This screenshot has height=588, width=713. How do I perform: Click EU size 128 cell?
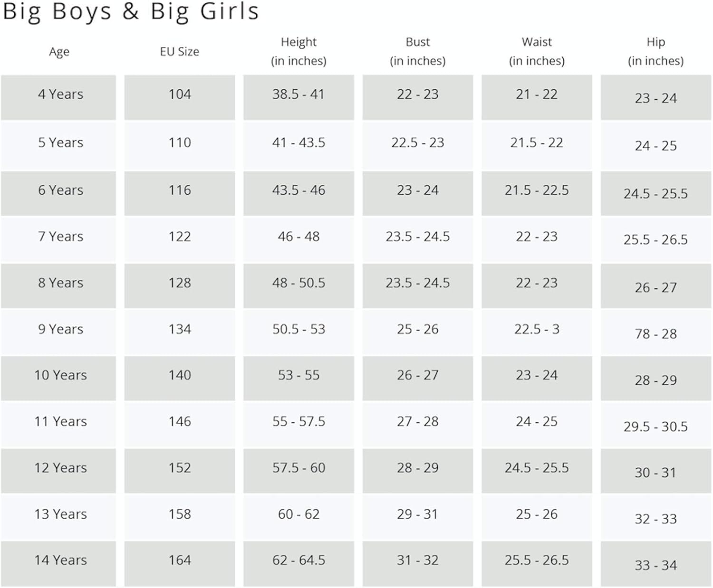pyautogui.click(x=180, y=283)
